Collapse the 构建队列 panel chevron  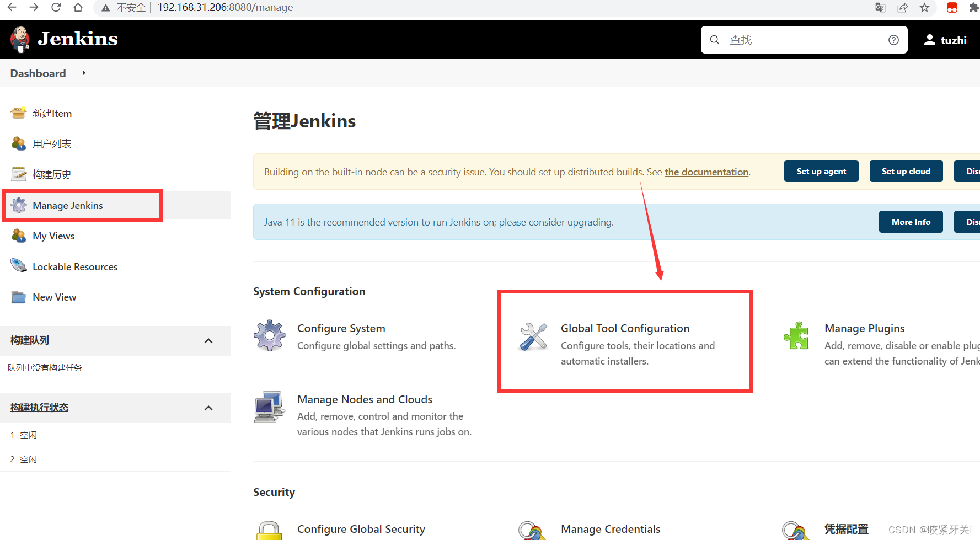click(208, 340)
